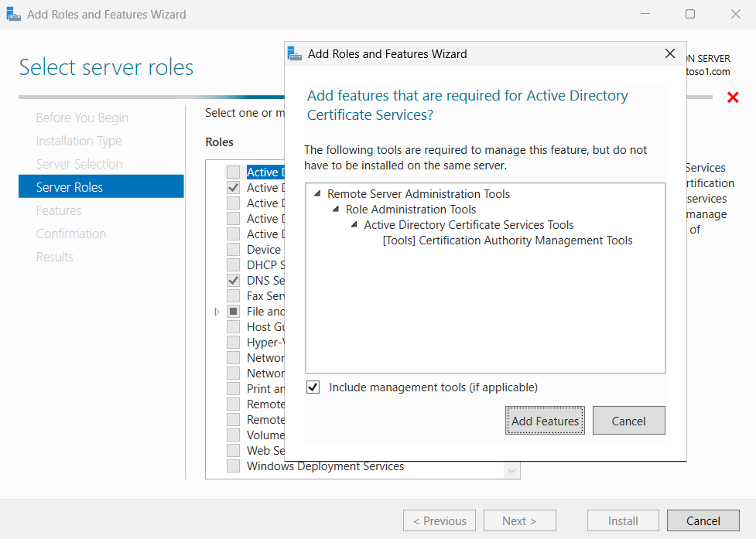Screen dimensions: 756x539
Task: Toggle Include management tools checkbox
Action: point(313,387)
